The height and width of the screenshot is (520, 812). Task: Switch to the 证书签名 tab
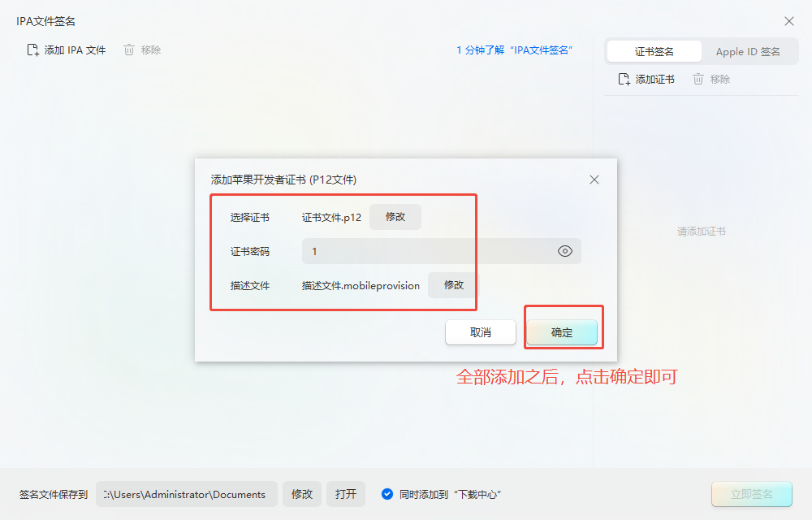[x=654, y=52]
